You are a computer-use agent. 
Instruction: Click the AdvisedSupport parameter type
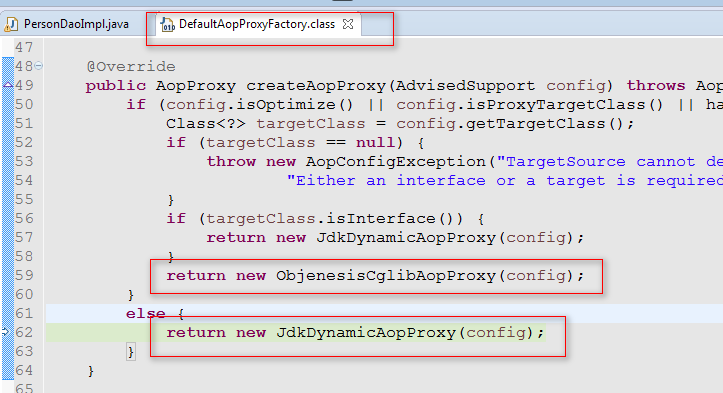coord(466,86)
